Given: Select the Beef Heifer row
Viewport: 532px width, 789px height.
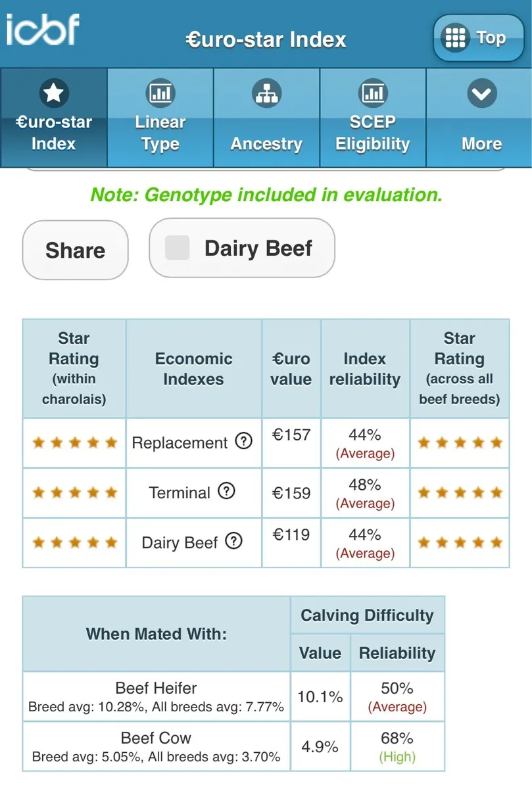Looking at the screenshot, I should coord(233,697).
